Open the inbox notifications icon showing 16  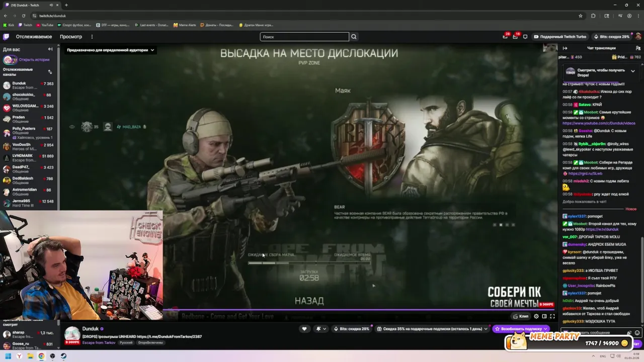(515, 36)
